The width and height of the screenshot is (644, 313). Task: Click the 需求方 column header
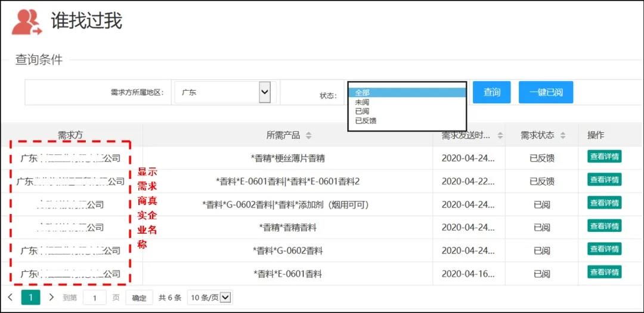(x=70, y=135)
